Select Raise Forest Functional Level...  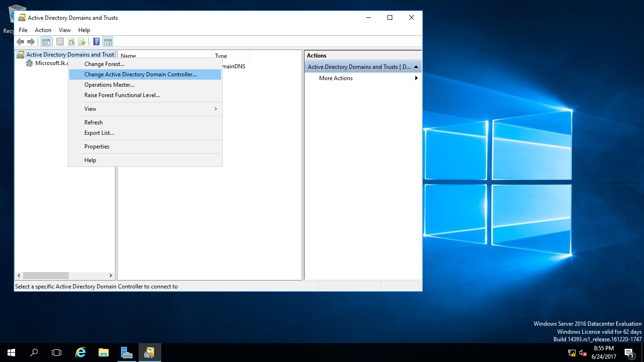(145, 95)
